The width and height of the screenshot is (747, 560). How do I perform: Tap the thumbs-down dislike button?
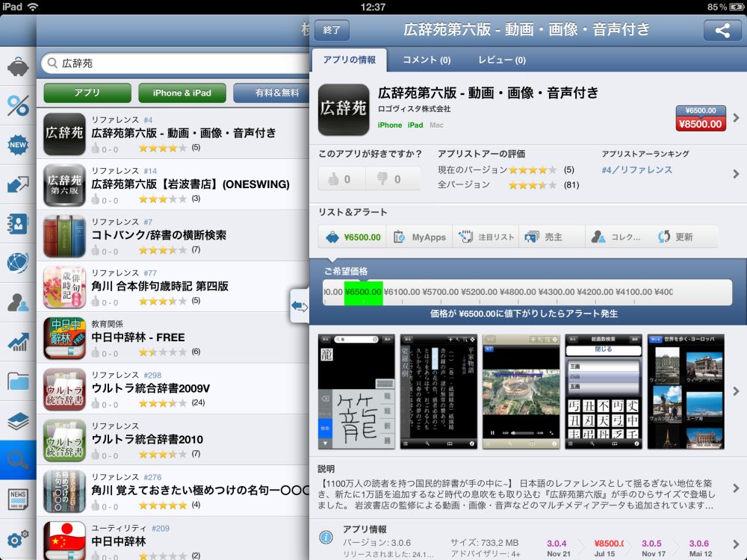pos(393,179)
